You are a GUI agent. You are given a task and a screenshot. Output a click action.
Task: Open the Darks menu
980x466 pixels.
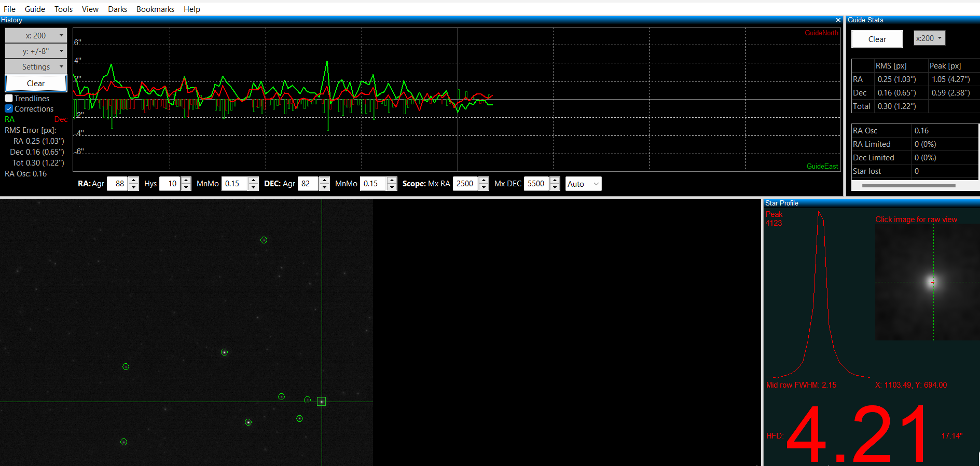117,9
